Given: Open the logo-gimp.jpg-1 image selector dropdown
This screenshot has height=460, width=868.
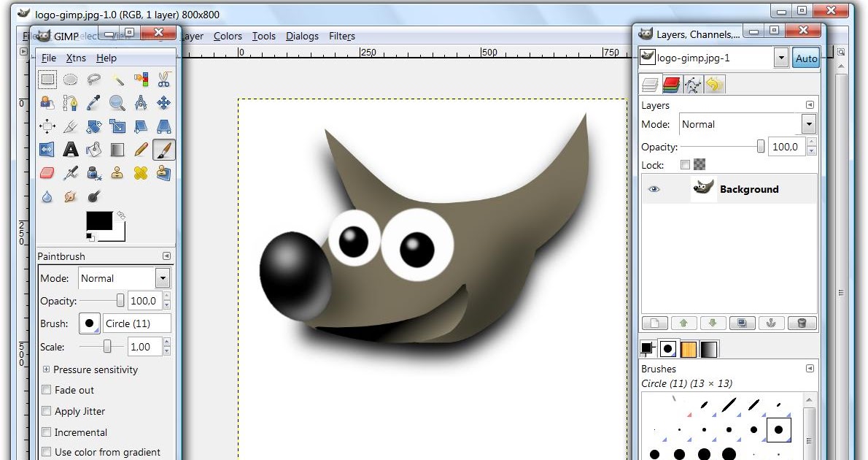Looking at the screenshot, I should [780, 58].
